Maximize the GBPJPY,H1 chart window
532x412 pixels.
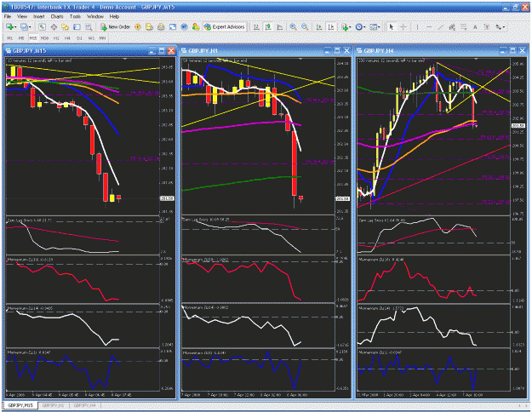tap(337, 51)
